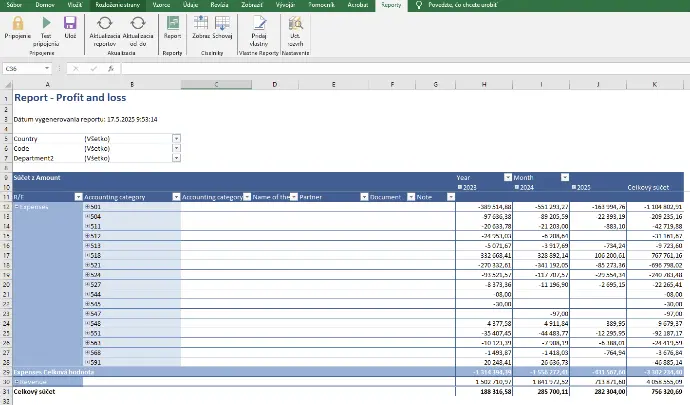Open the Name Box dropdown arrow
This screenshot has height=405, width=690.
click(47, 69)
